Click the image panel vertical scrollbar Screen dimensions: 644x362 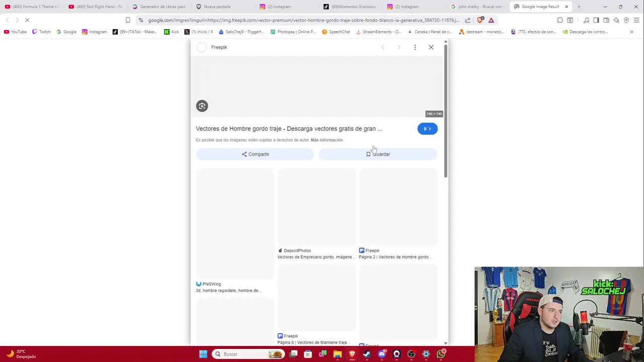(x=445, y=111)
